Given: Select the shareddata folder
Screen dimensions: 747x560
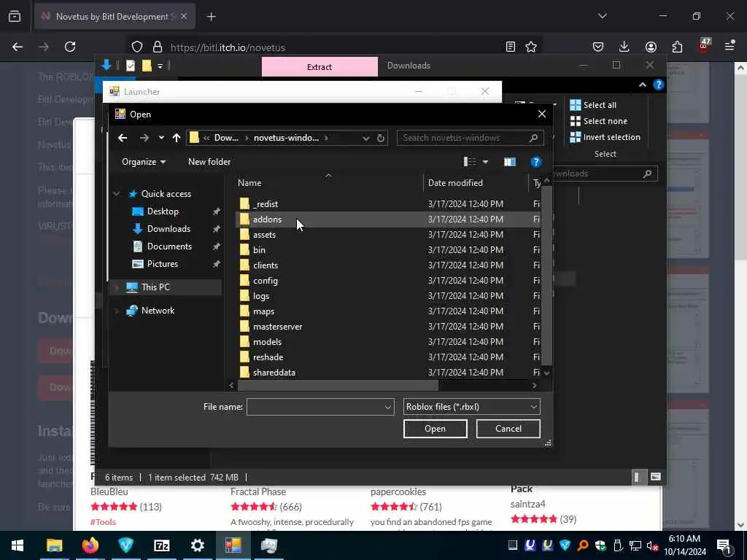Looking at the screenshot, I should 274,373.
